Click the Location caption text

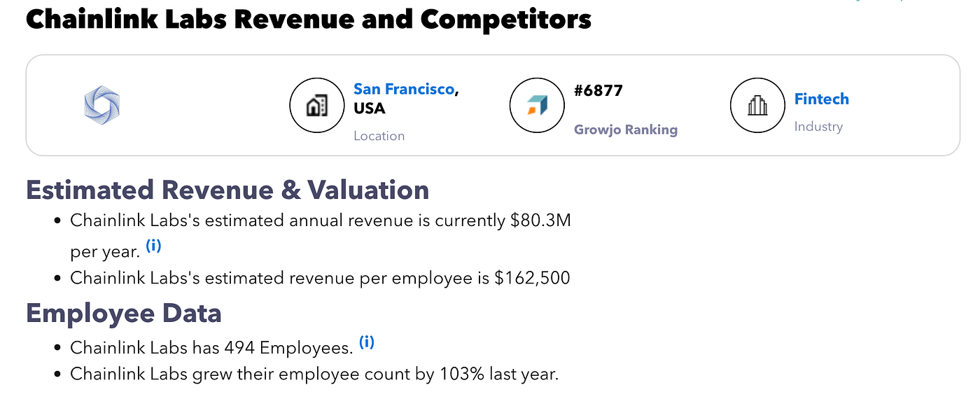tap(379, 136)
